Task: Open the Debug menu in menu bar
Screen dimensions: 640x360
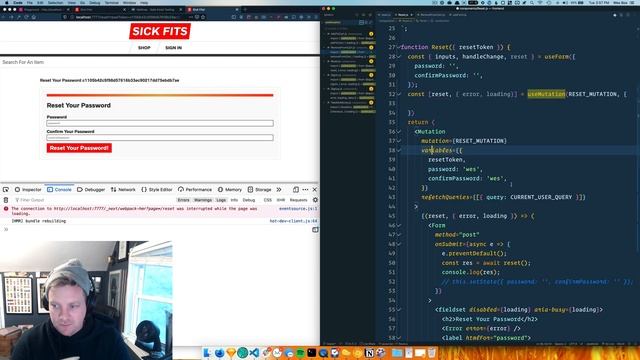Action: tap(94, 2)
